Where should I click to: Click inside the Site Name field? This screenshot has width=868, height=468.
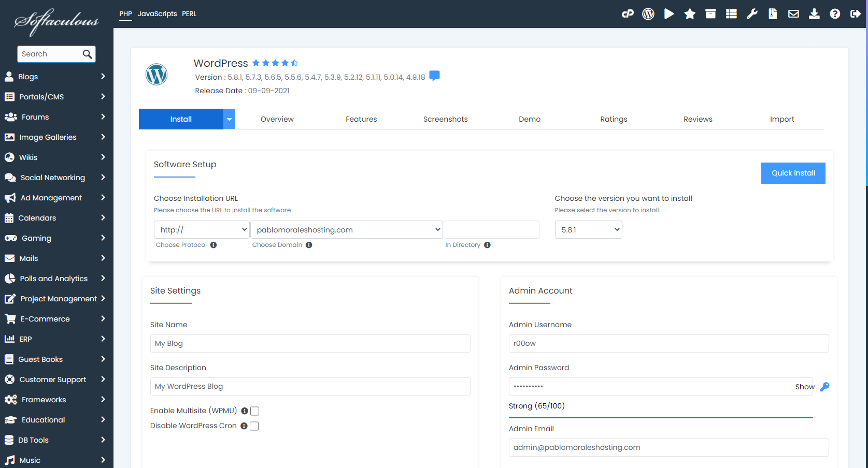click(x=310, y=343)
